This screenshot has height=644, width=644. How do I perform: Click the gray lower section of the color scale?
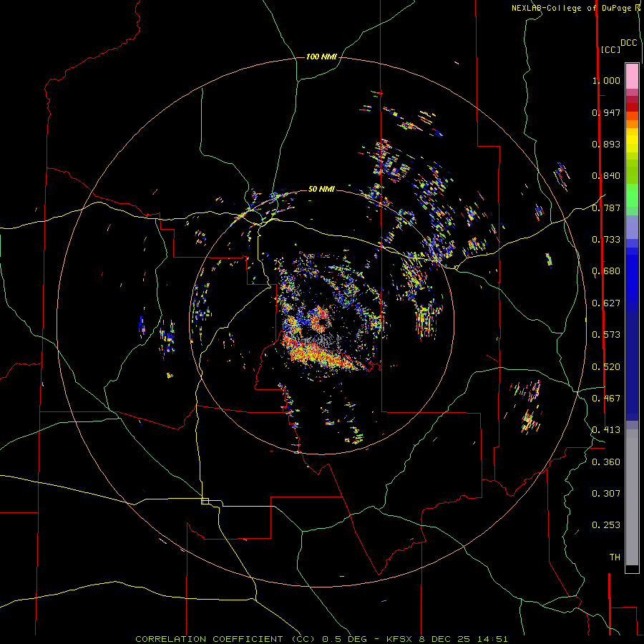[632, 497]
